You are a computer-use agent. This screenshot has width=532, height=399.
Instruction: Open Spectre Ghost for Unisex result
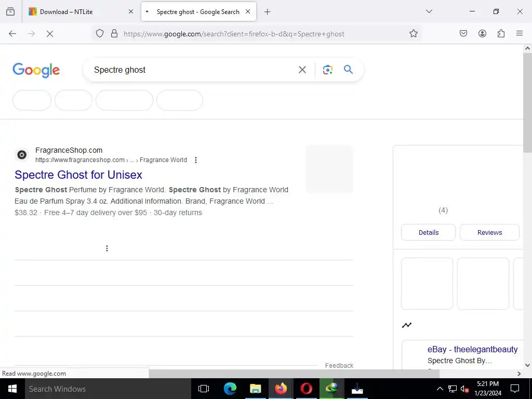[78, 175]
